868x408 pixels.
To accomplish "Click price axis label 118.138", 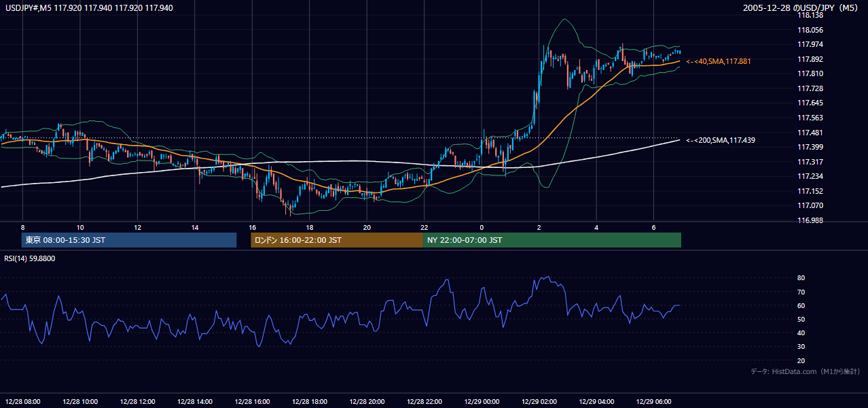I will pyautogui.click(x=810, y=16).
